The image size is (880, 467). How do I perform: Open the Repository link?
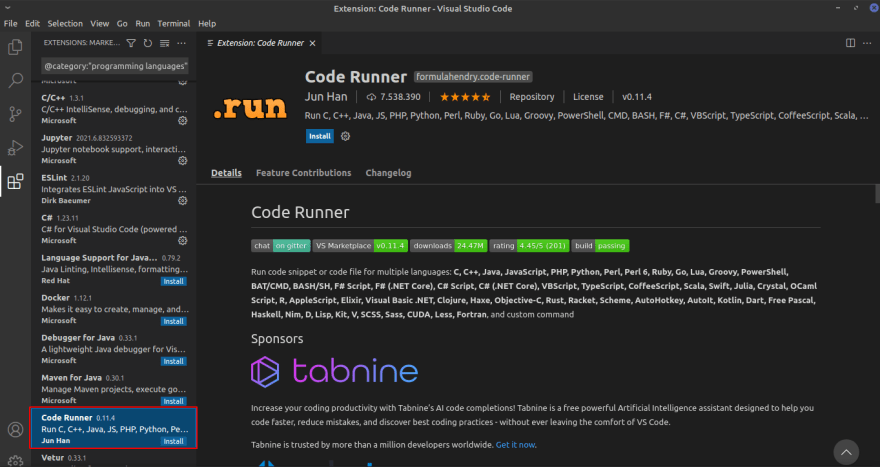[x=531, y=97]
